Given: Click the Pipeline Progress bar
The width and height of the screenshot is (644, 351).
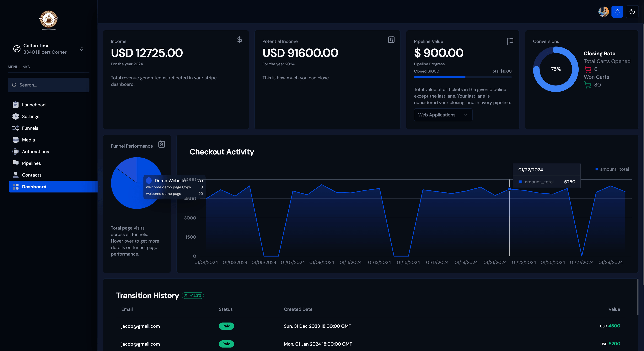Looking at the screenshot, I should 463,77.
